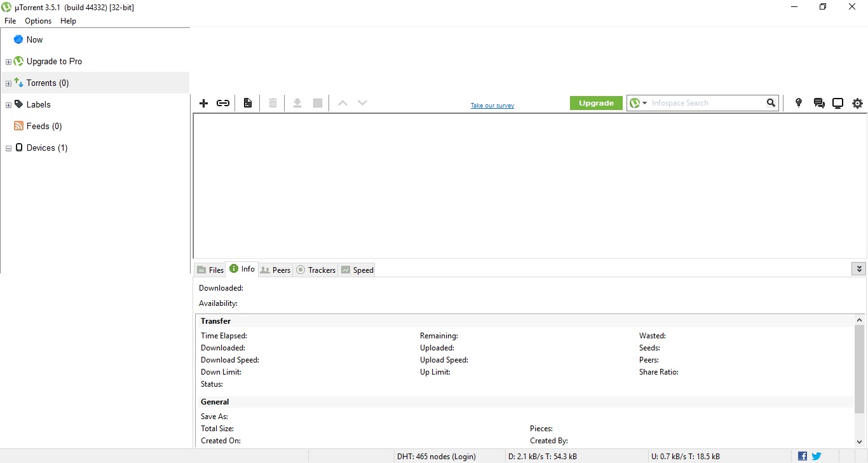
Task: Open the Take our survey link
Action: click(492, 106)
